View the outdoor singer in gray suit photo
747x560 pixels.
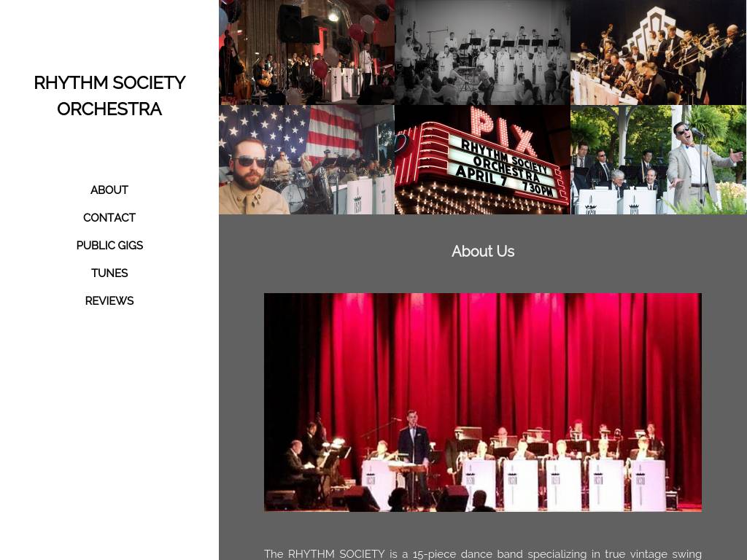659,160
